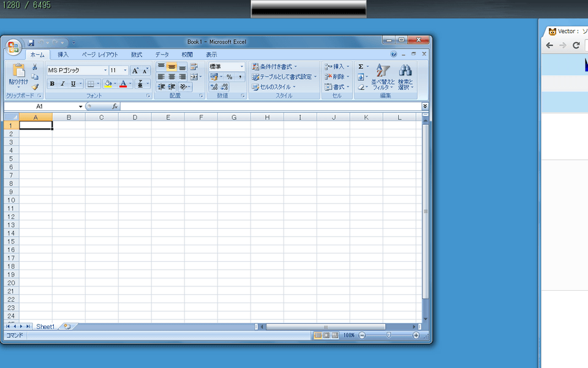The image size is (588, 368).
Task: Apply percent style format
Action: point(230,77)
